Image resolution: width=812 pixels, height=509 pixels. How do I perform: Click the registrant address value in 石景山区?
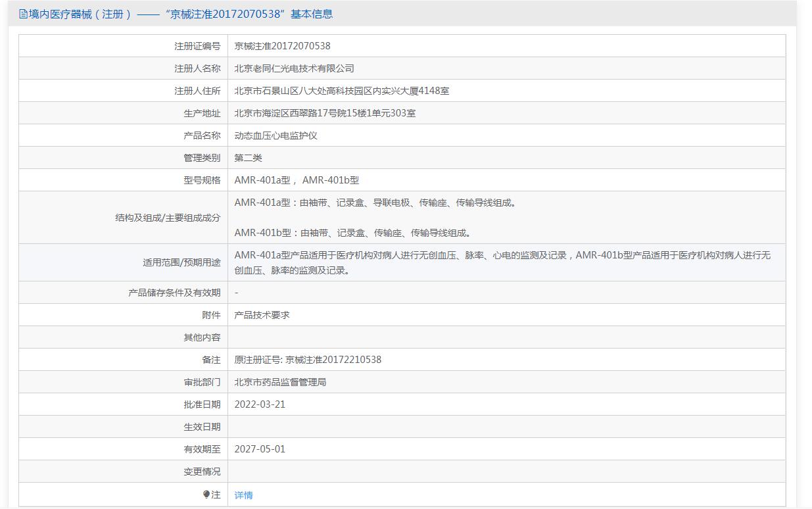(x=341, y=91)
